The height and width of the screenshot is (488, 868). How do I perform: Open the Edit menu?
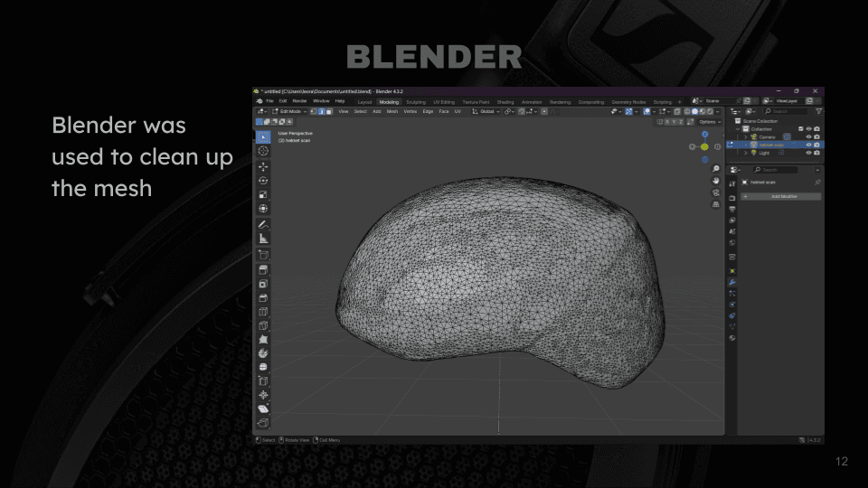[283, 101]
